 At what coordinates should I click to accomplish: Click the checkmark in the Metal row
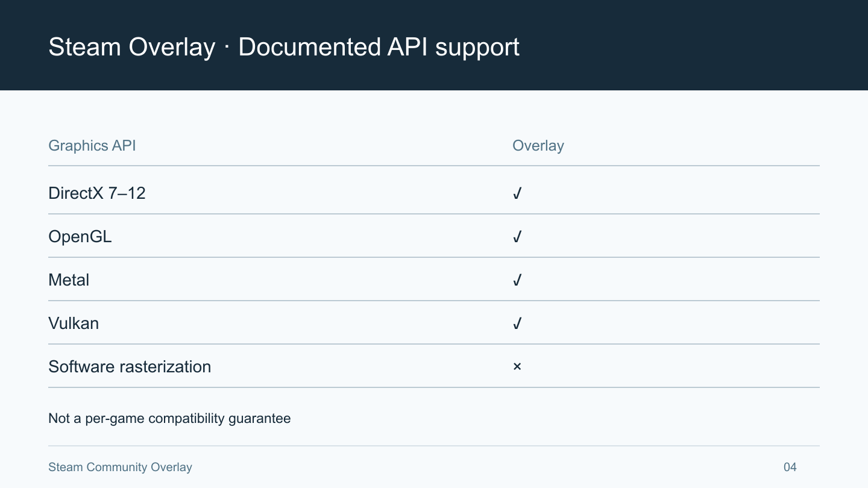point(517,280)
